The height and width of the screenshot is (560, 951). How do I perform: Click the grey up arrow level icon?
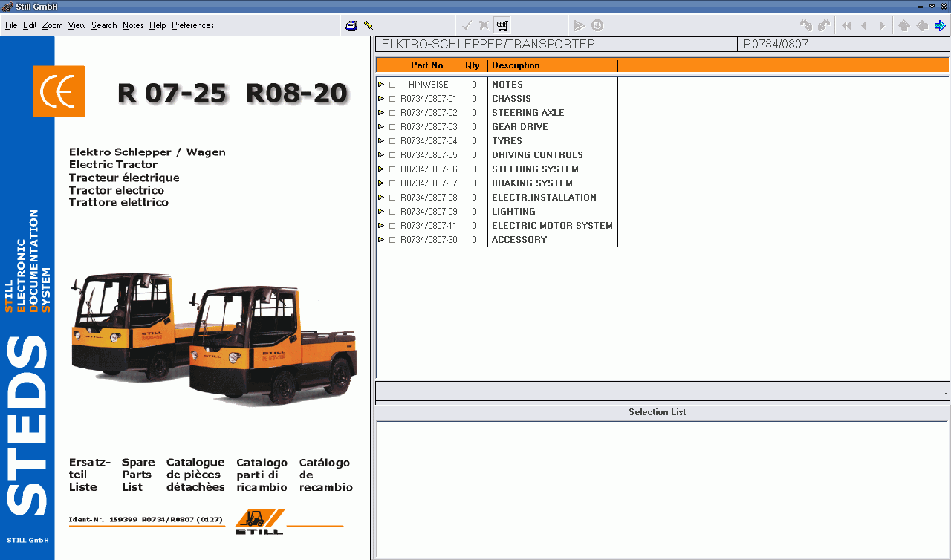click(x=903, y=25)
